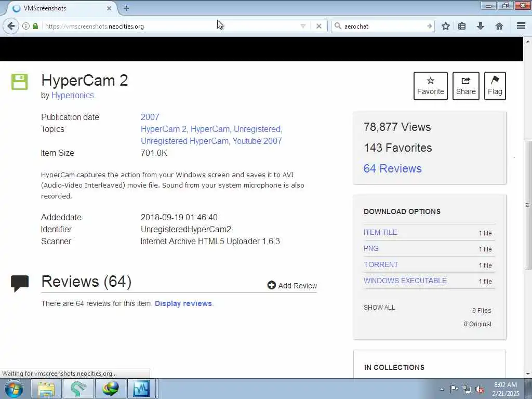The image size is (532, 399).
Task: Open File Explorer from the taskbar
Action: [x=46, y=389]
